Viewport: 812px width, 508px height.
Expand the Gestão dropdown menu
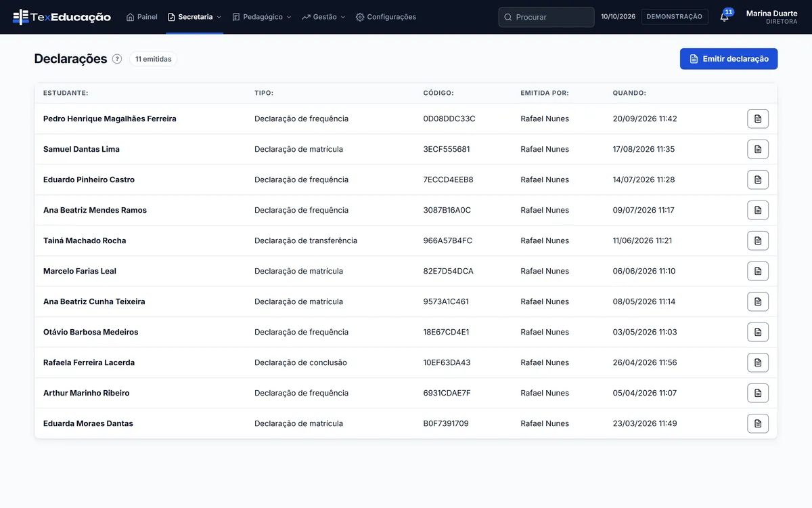click(x=323, y=17)
